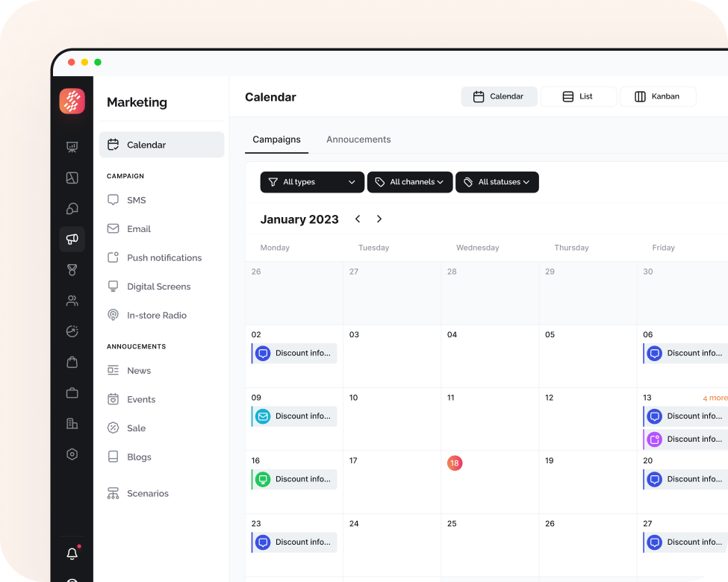Screen dimensions: 728x582
Task: Maximize the window with green button
Action: point(98,62)
